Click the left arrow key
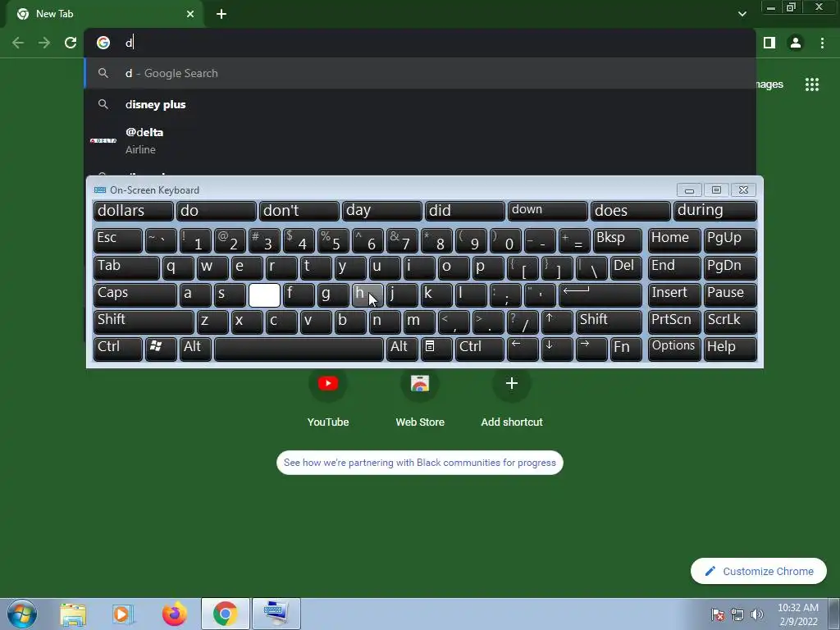Image resolution: width=840 pixels, height=630 pixels. point(523,349)
